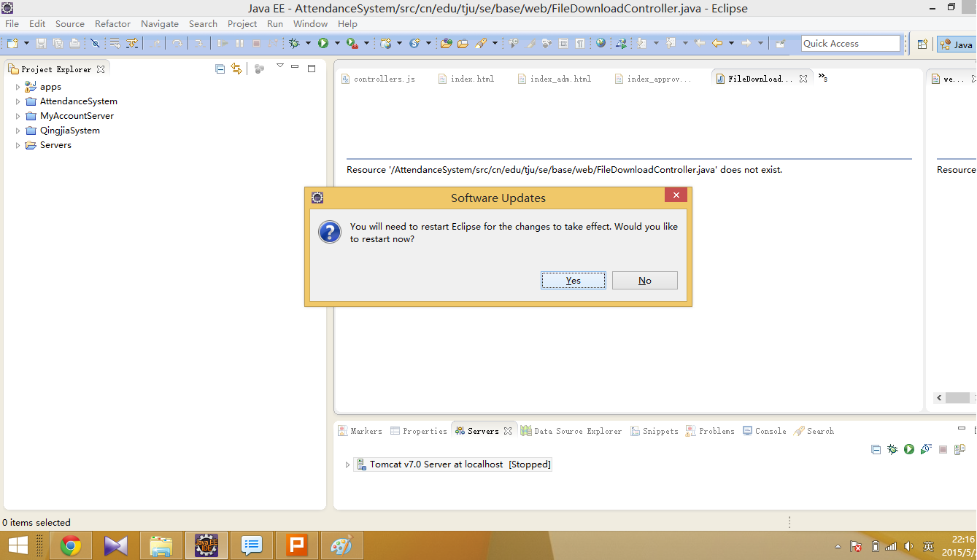The image size is (977, 560).
Task: Click the Open Type folder icon in toolbar
Action: coord(447,44)
